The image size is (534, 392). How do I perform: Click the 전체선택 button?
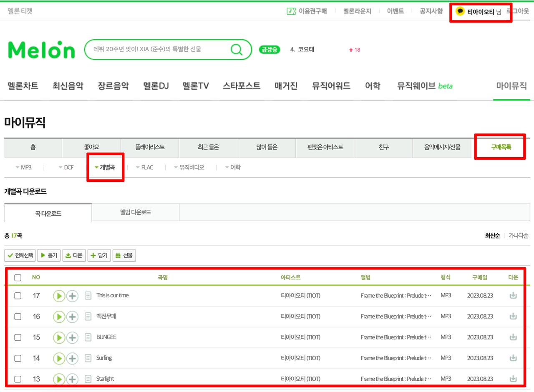coord(20,256)
